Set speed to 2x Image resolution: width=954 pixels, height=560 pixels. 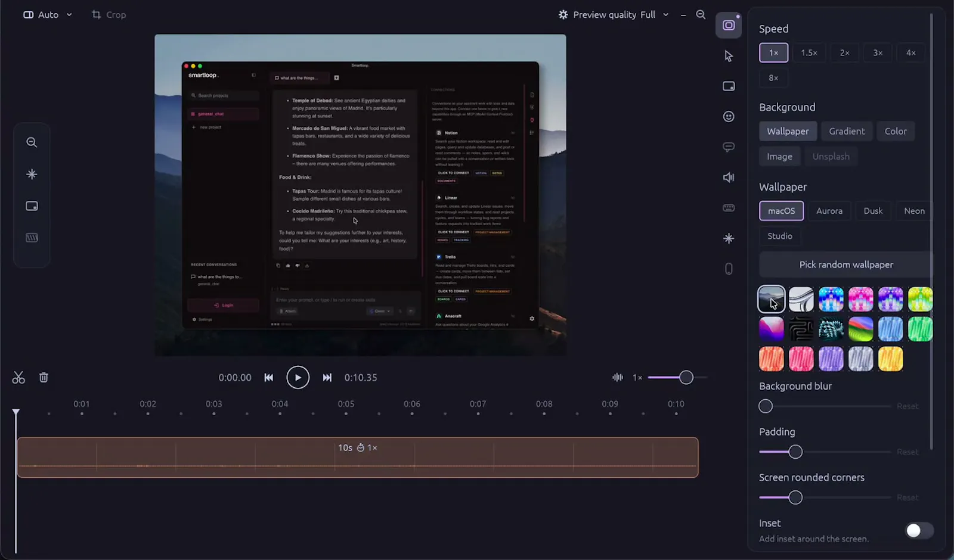pos(844,53)
